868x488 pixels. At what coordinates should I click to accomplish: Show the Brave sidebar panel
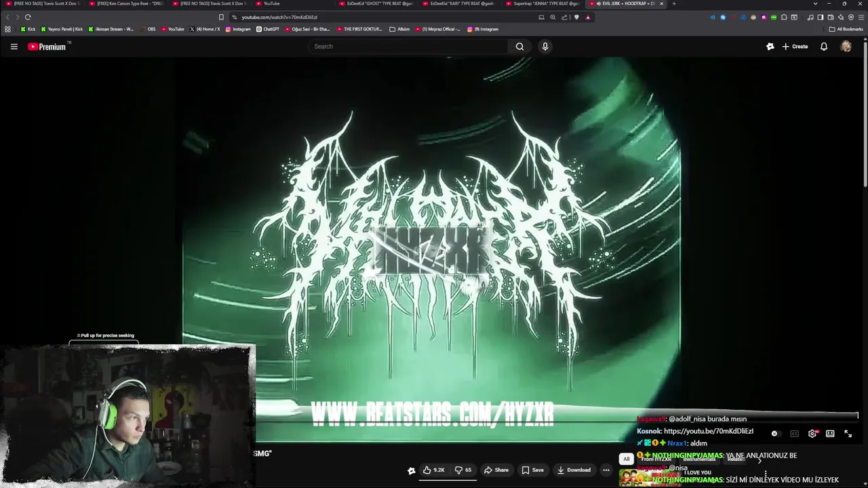[x=821, y=17]
